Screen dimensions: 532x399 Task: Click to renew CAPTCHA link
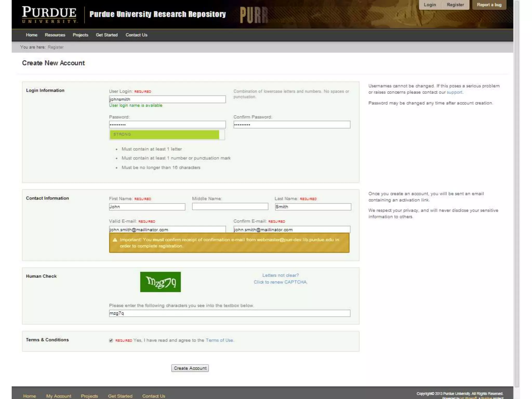pyautogui.click(x=280, y=282)
